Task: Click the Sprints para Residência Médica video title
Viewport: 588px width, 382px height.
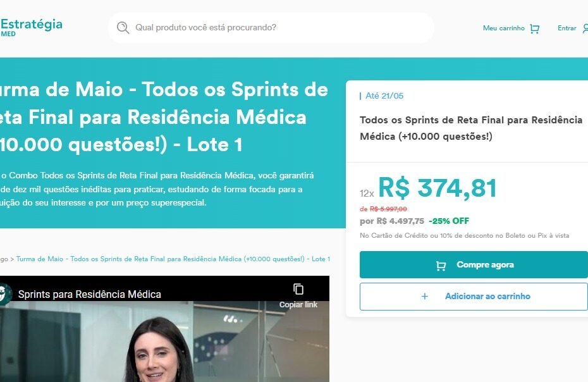Action: pos(90,295)
